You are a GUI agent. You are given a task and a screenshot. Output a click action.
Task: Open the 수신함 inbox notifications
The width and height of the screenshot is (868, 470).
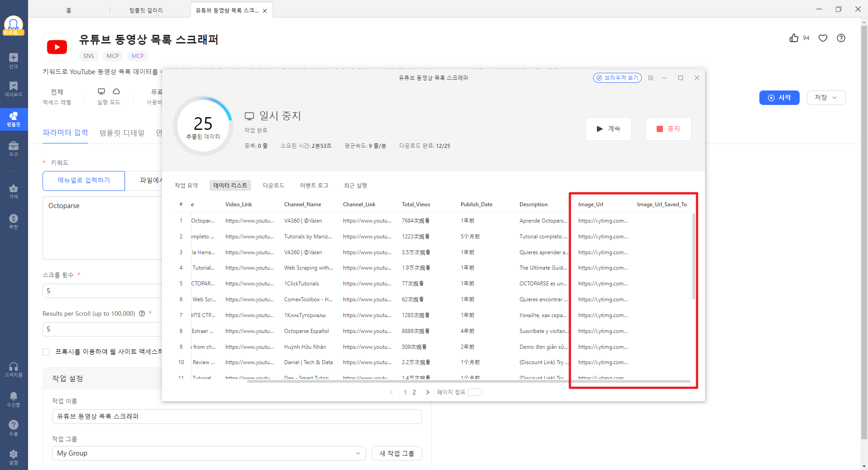click(14, 399)
